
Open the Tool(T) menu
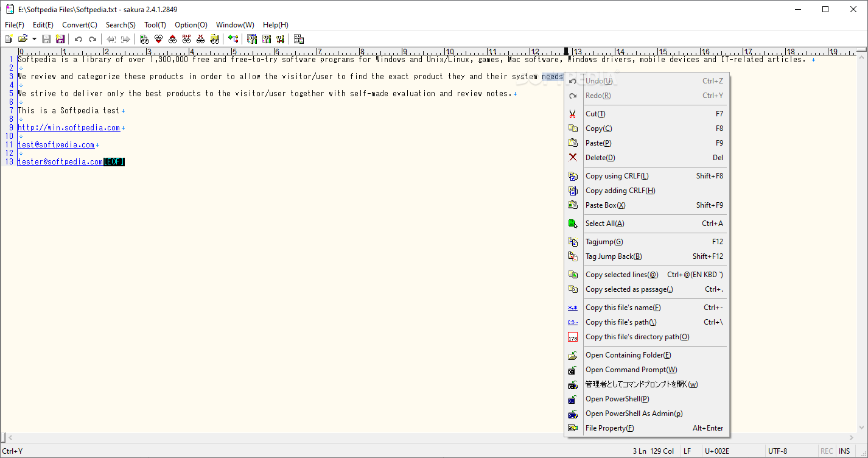(x=155, y=25)
